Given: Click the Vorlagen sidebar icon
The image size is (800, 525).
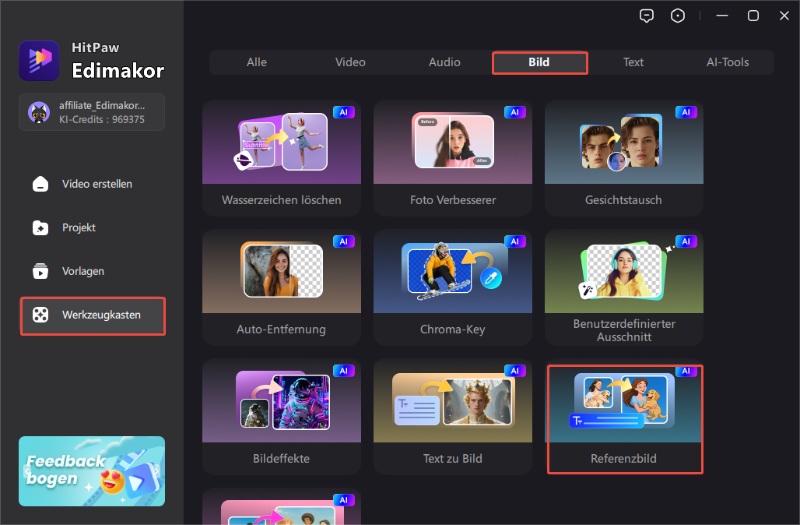Looking at the screenshot, I should tap(40, 271).
